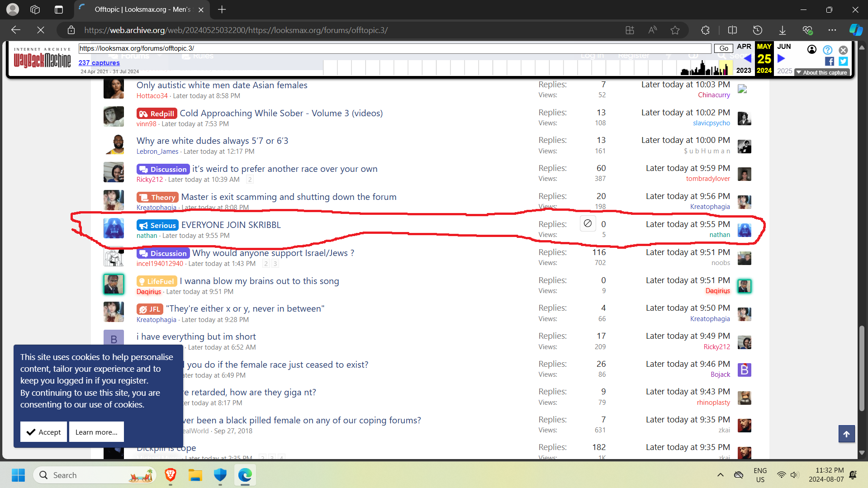The height and width of the screenshot is (488, 868).
Task: Accept the cookie notice
Action: [x=43, y=432]
